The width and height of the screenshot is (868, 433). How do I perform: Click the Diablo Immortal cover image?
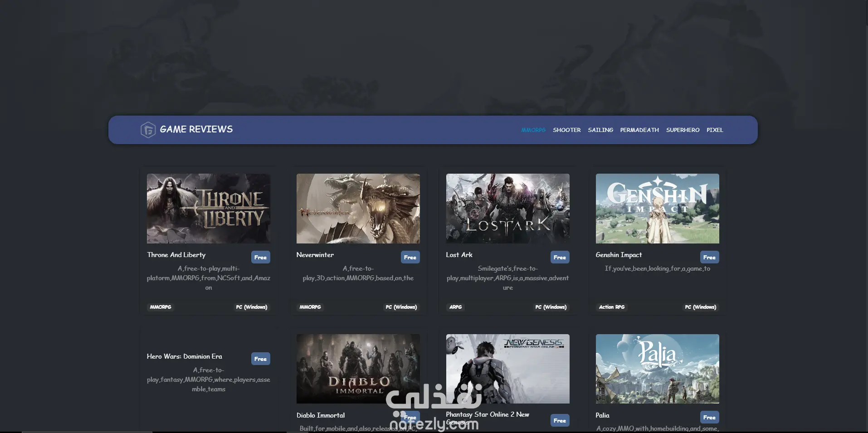coord(358,369)
